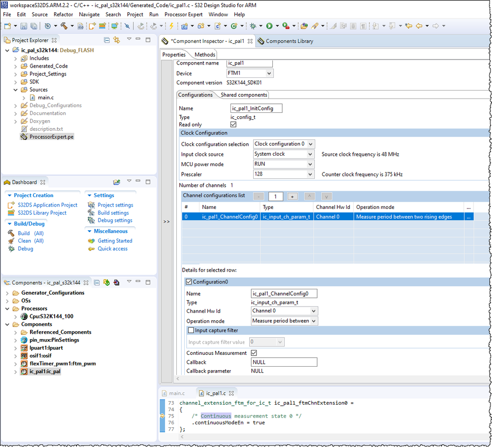The width and height of the screenshot is (492, 448).
Task: Click the Callback input field
Action: point(284,362)
